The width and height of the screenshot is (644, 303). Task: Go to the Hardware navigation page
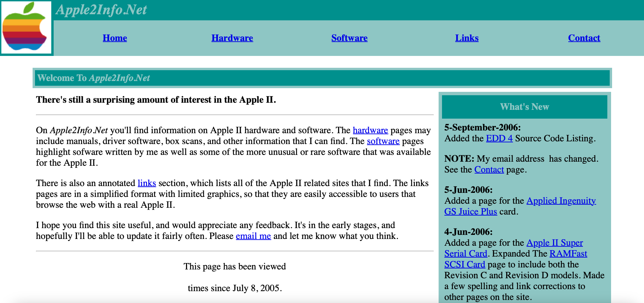point(232,38)
